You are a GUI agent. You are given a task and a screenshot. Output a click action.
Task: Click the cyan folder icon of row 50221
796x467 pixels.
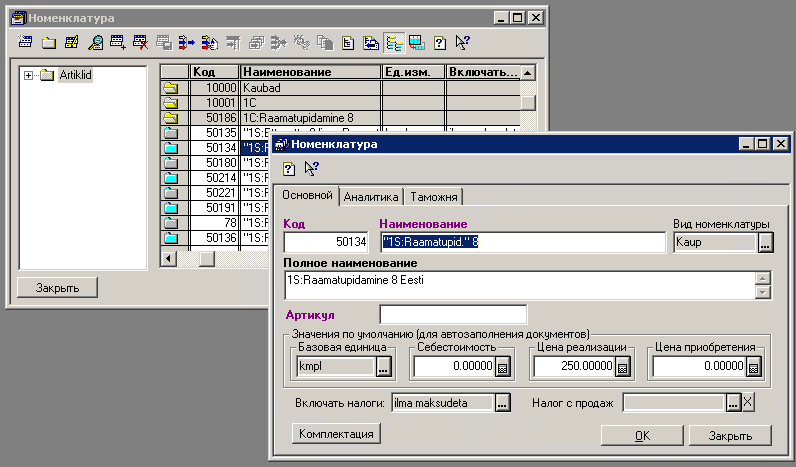171,193
